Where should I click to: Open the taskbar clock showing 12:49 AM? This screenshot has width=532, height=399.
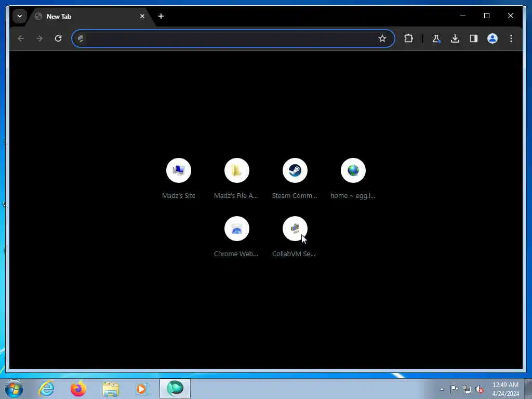click(x=506, y=389)
